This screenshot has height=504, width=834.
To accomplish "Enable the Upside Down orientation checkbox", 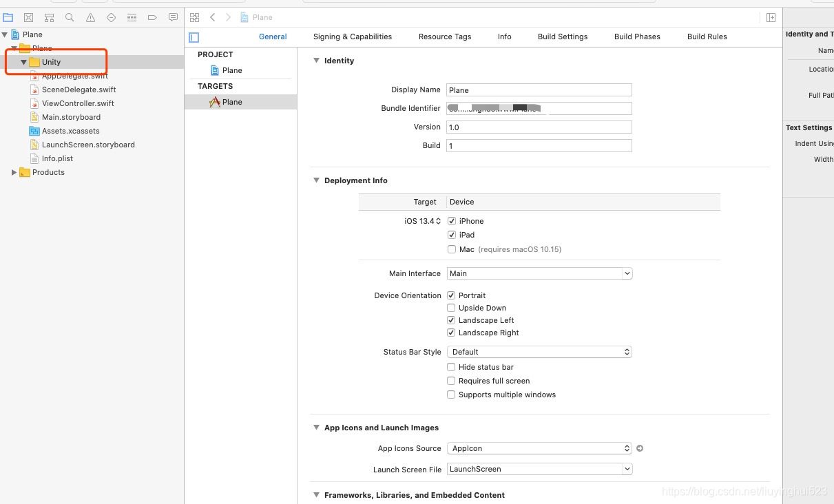I will click(452, 308).
